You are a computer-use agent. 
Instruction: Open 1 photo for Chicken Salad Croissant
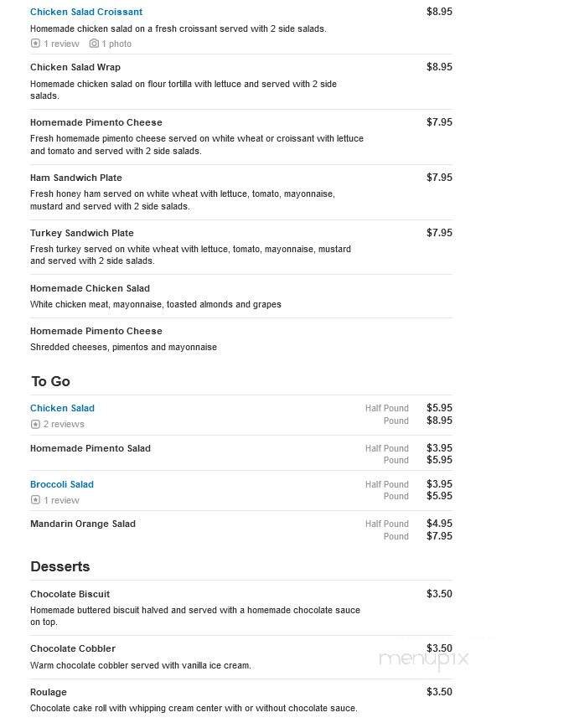click(116, 44)
